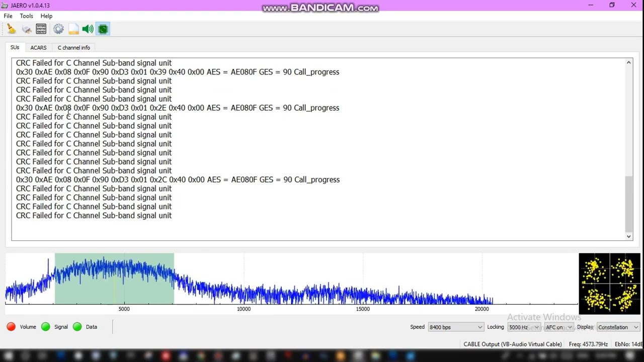Image resolution: width=644 pixels, height=362 pixels.
Task: Open the AFC on dropdown
Action: coord(559,327)
